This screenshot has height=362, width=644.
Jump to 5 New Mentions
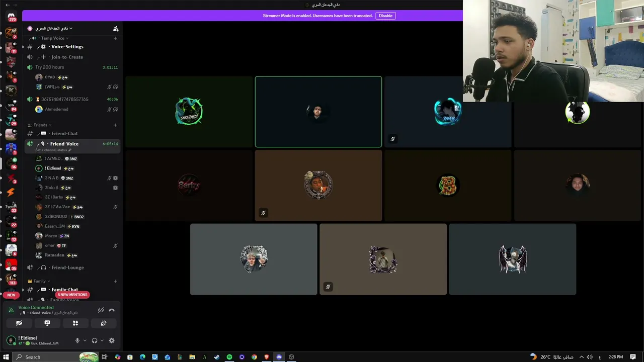click(72, 295)
